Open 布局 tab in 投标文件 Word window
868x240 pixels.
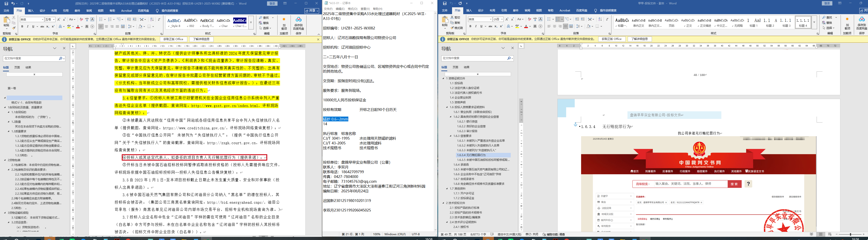pyautogui.click(x=492, y=11)
